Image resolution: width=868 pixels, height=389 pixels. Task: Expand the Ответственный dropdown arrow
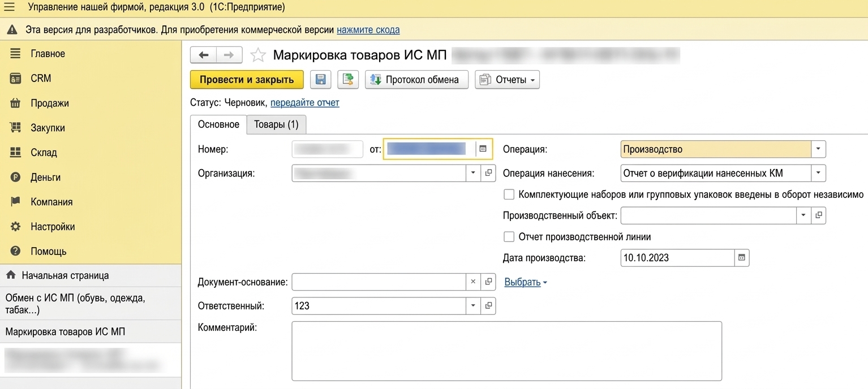[474, 306]
